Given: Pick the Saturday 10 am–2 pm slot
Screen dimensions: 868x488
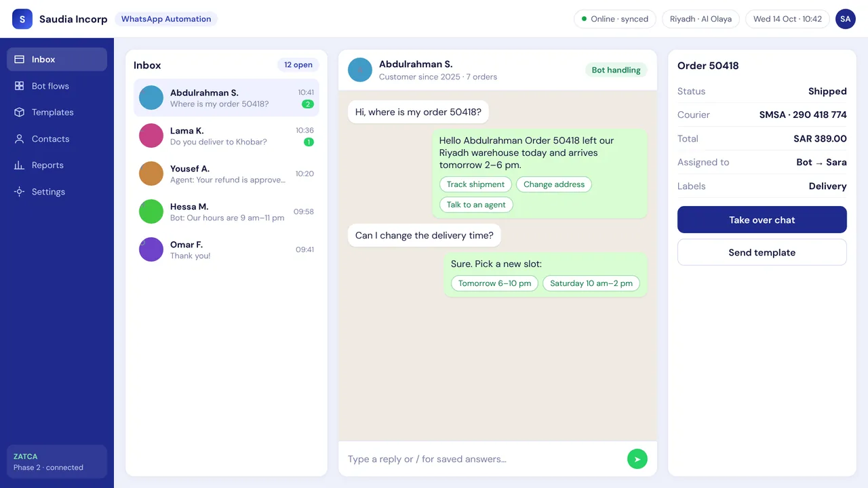Looking at the screenshot, I should pos(591,283).
